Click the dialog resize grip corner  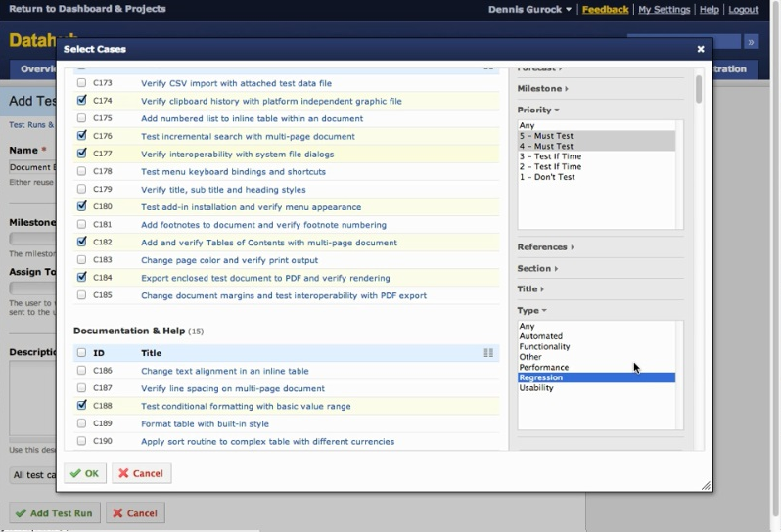click(707, 486)
